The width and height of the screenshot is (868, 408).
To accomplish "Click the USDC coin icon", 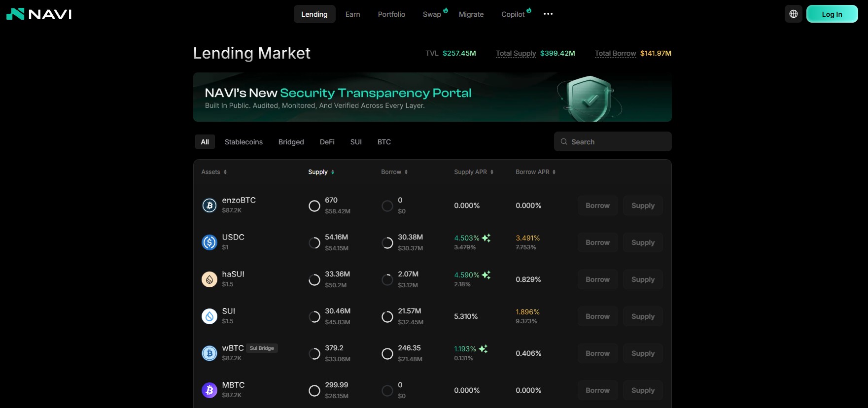I will (209, 242).
